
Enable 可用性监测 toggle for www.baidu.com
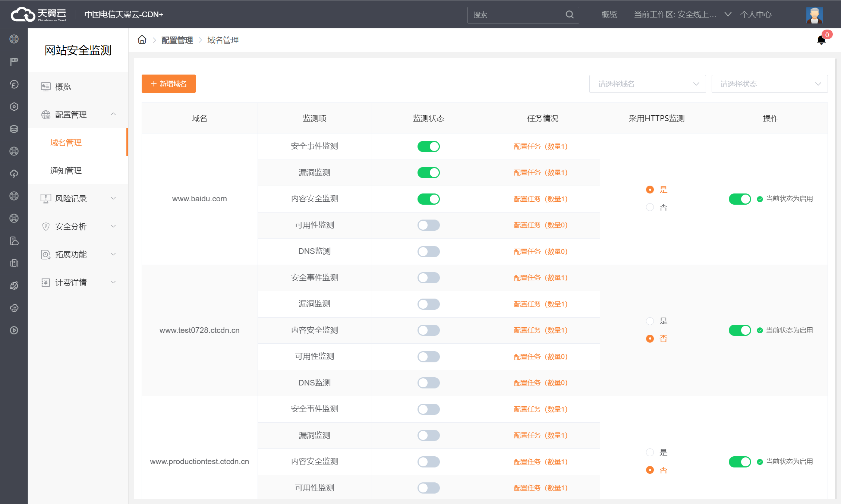click(428, 225)
